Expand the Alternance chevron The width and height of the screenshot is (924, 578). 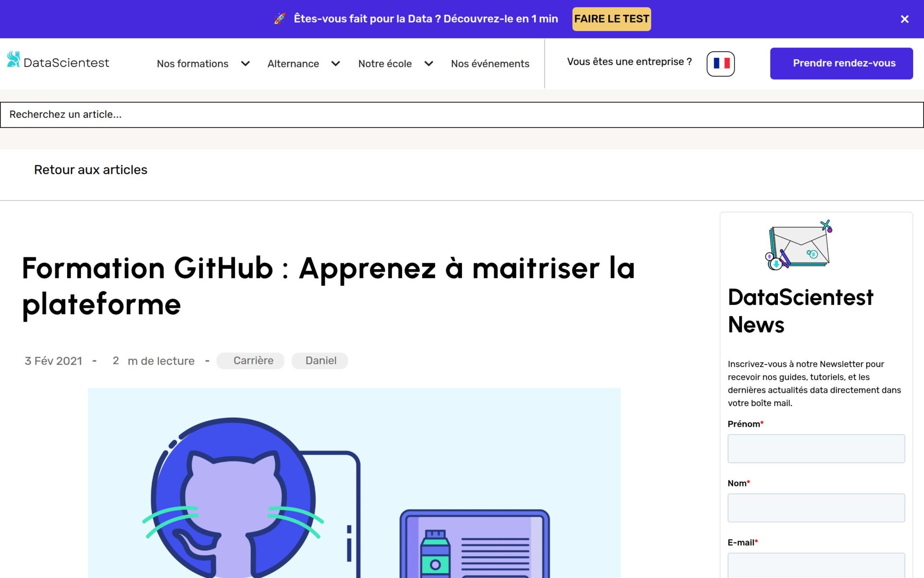coord(336,64)
